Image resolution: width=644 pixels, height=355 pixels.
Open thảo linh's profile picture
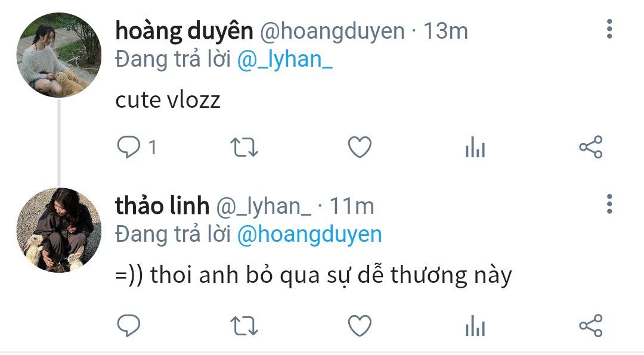click(58, 230)
